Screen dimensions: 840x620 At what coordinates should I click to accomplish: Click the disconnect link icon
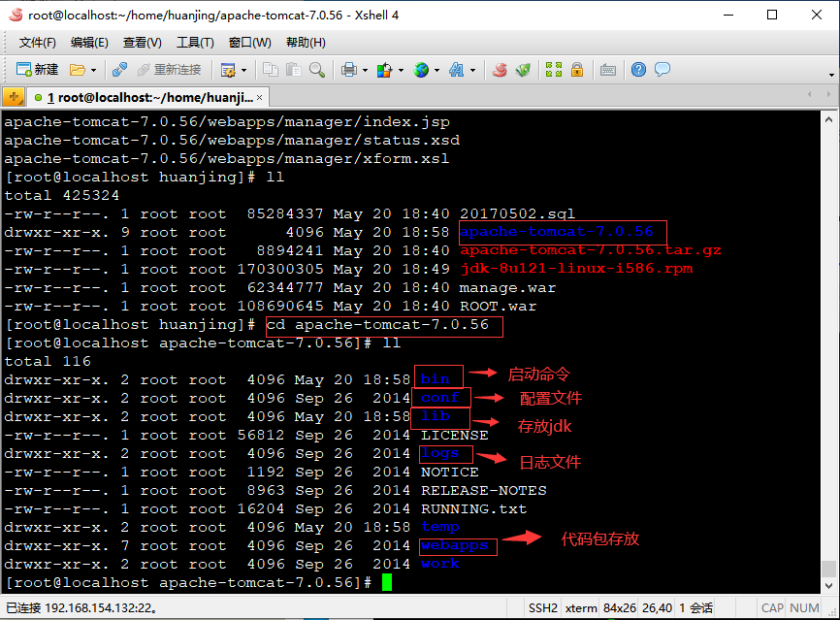click(x=119, y=70)
